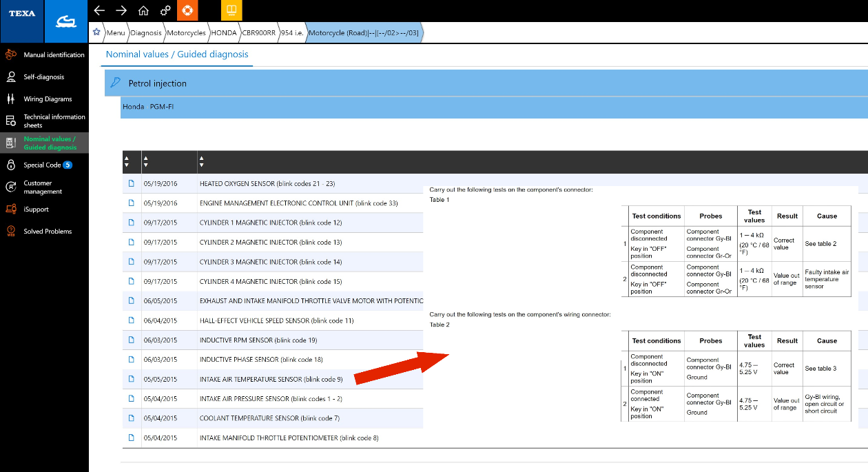Sort by the first column arrows
Viewport: 868px width, 472px height.
coord(126,162)
